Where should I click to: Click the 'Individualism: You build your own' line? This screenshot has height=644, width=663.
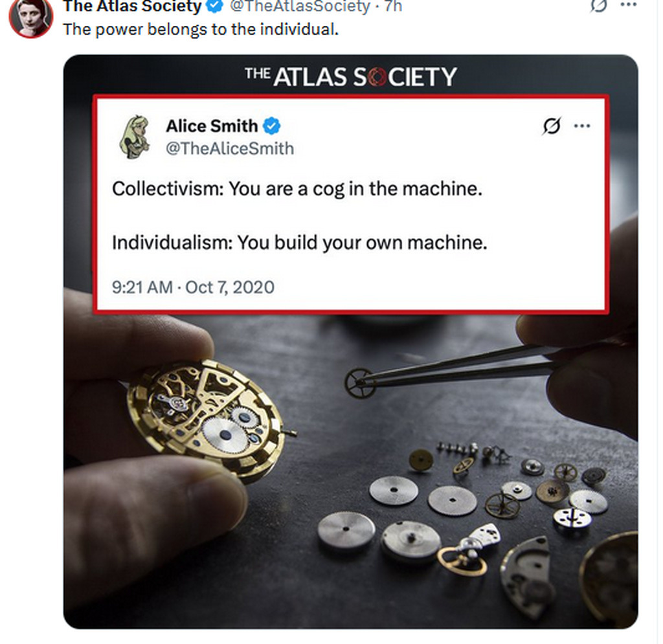coord(299,243)
